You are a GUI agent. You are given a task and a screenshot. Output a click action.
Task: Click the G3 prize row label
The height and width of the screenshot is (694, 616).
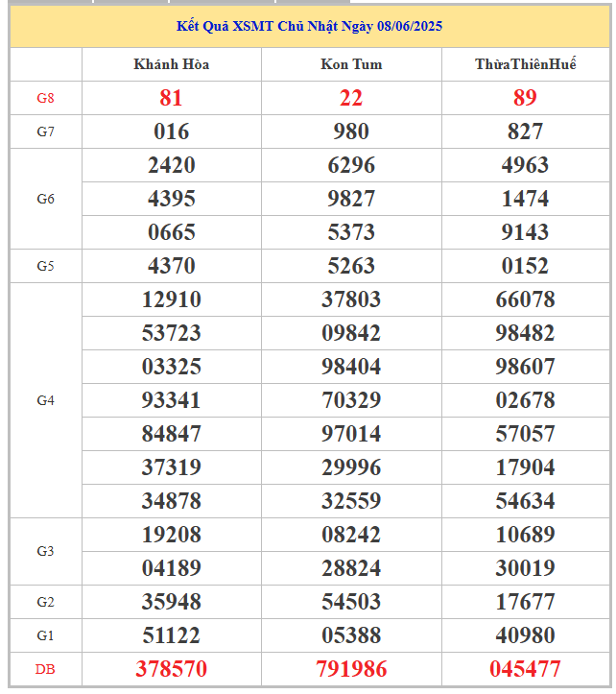coord(46,551)
